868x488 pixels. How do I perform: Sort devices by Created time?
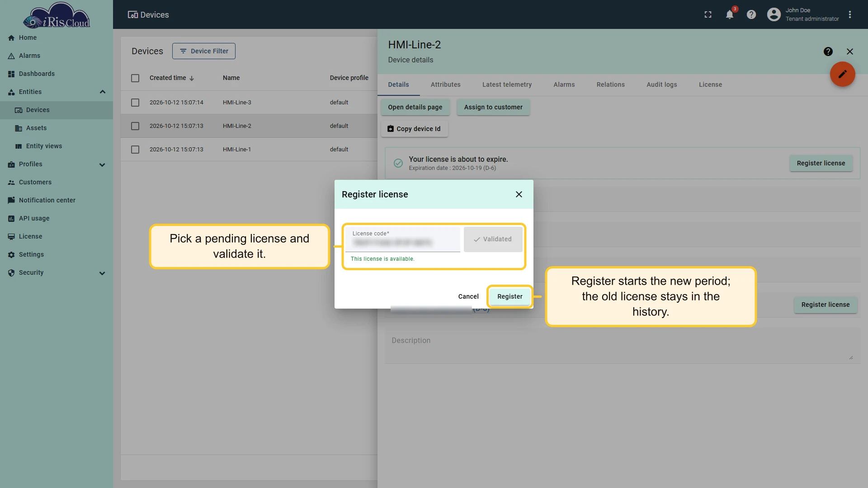pyautogui.click(x=172, y=78)
